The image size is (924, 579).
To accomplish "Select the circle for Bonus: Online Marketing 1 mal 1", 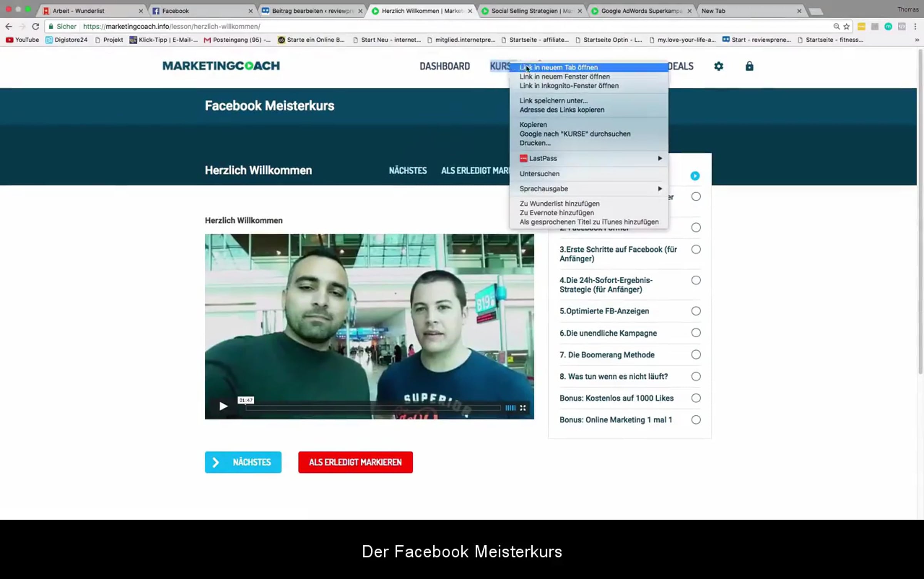I will [x=696, y=420].
